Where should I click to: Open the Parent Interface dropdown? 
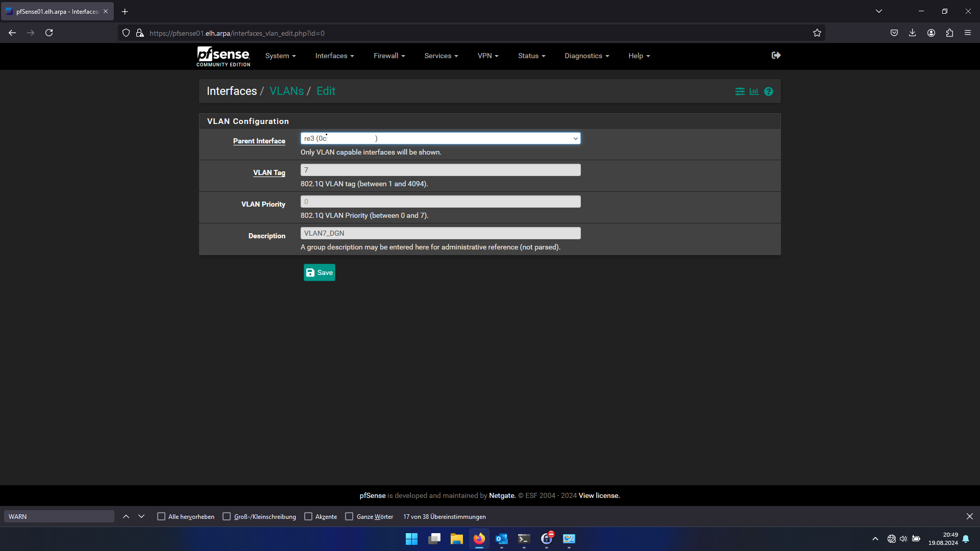click(x=440, y=138)
